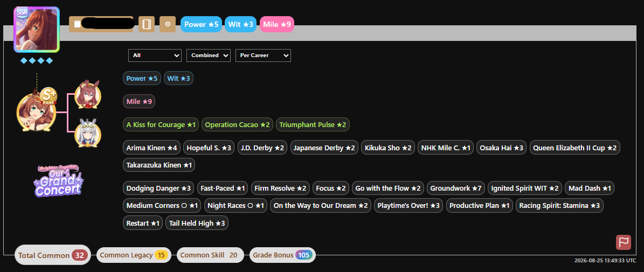644x272 pixels.
Task: Click NHK Mile C. ★1 tag
Action: [x=446, y=148]
